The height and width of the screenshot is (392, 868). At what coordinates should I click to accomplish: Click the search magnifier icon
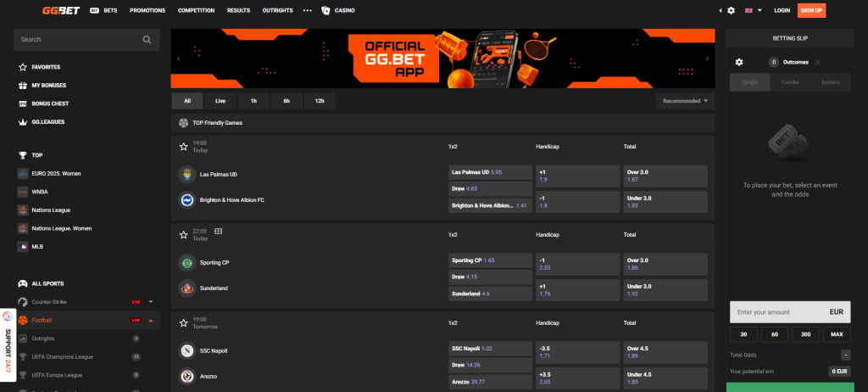(147, 39)
